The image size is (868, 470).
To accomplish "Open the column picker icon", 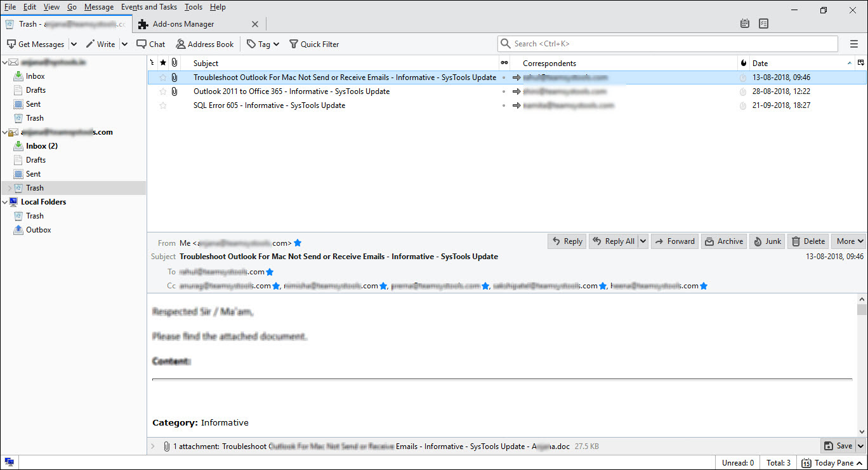I will pos(861,63).
